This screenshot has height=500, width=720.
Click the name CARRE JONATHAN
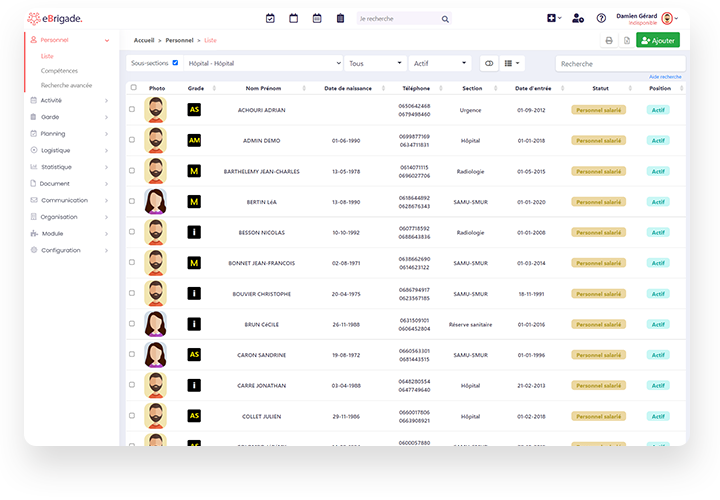261,386
